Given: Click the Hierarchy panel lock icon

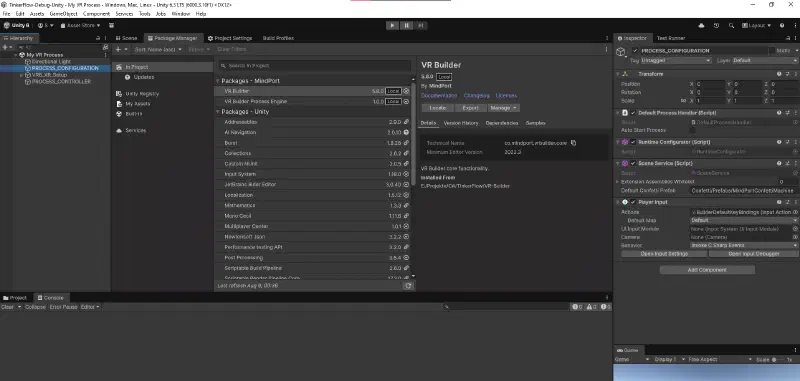Looking at the screenshot, I should pyautogui.click(x=98, y=38).
